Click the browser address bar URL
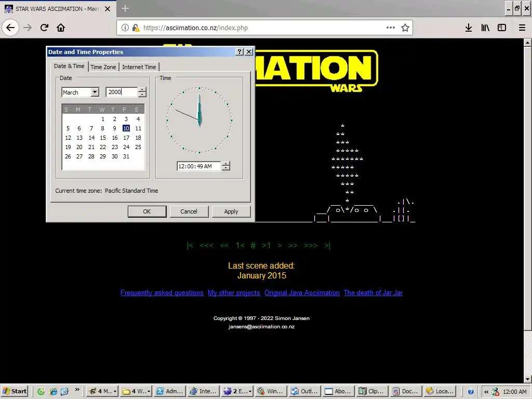532x399 pixels. point(195,28)
